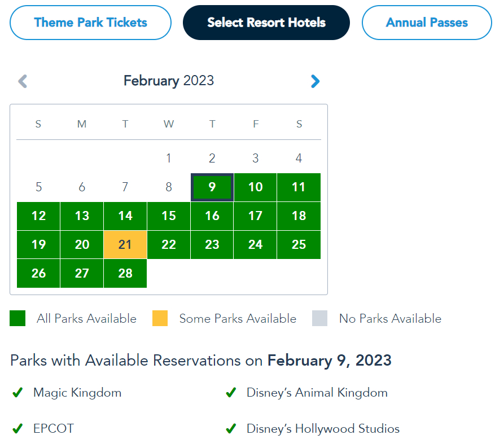
Task: Click green checkmark beside Magic Kingdom
Action: click(17, 393)
